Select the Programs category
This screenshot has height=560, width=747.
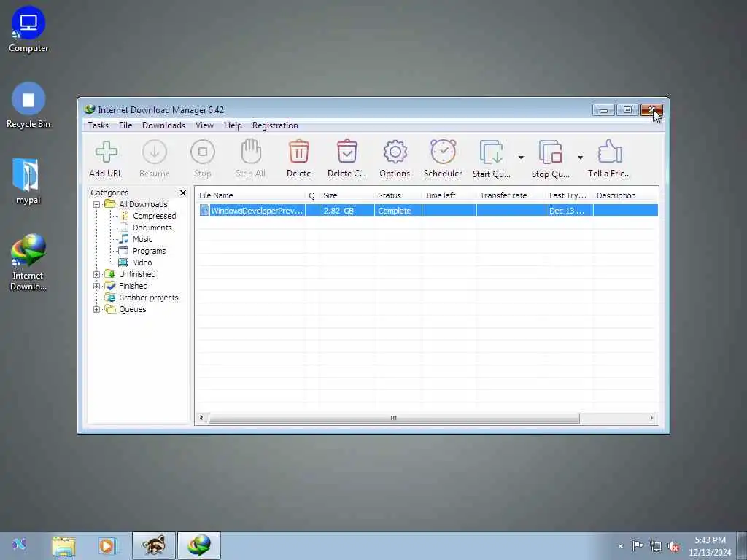click(x=149, y=251)
